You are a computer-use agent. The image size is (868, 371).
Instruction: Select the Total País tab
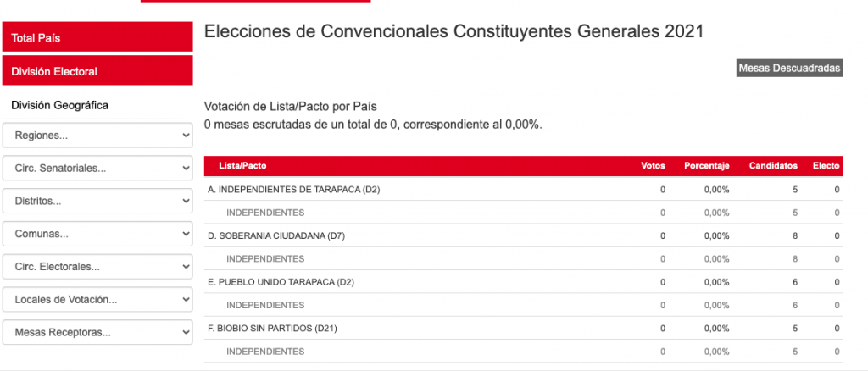tap(97, 38)
